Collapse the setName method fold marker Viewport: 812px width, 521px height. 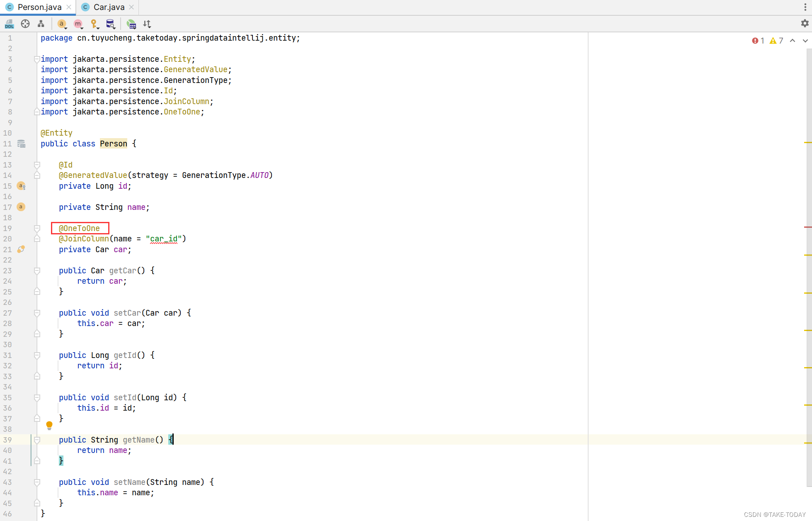(37, 482)
